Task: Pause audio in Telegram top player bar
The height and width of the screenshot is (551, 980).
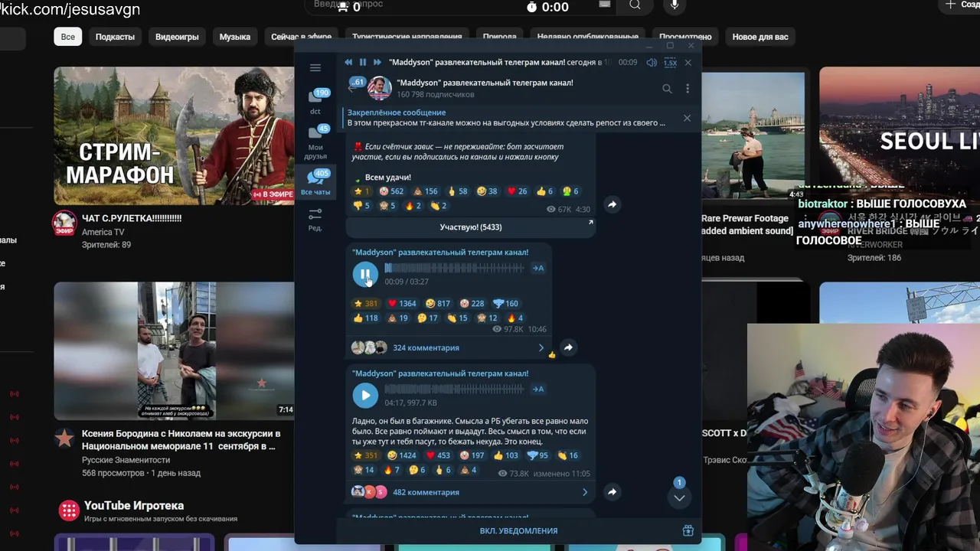Action: [x=363, y=62]
